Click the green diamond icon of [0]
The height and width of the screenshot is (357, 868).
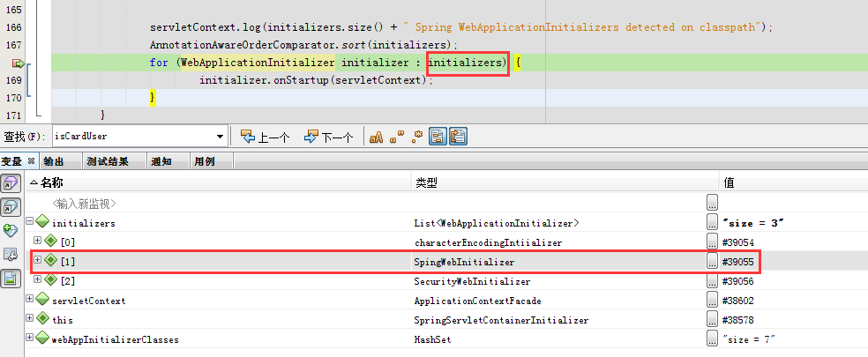pos(50,242)
